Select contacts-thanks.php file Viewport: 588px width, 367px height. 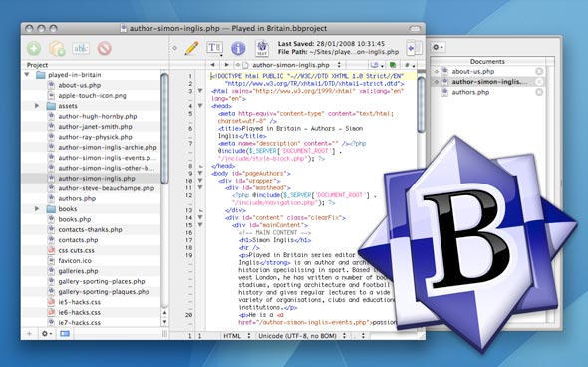tap(90, 229)
